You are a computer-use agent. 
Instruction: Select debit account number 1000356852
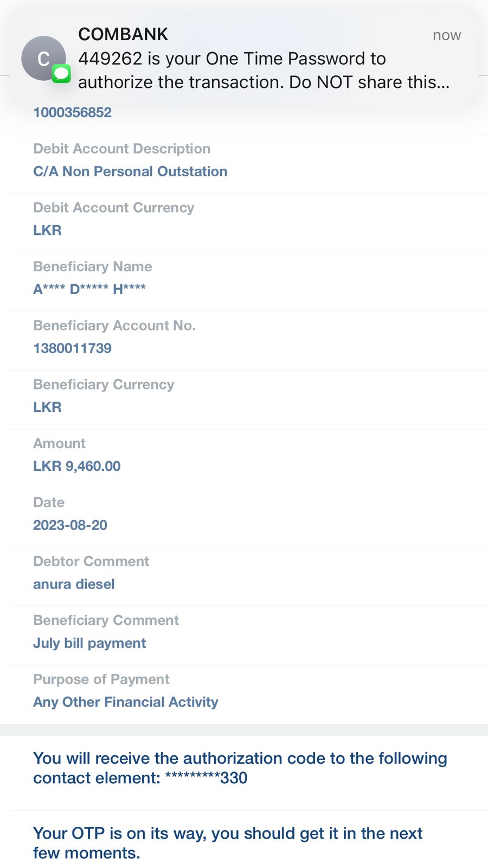[x=73, y=112]
